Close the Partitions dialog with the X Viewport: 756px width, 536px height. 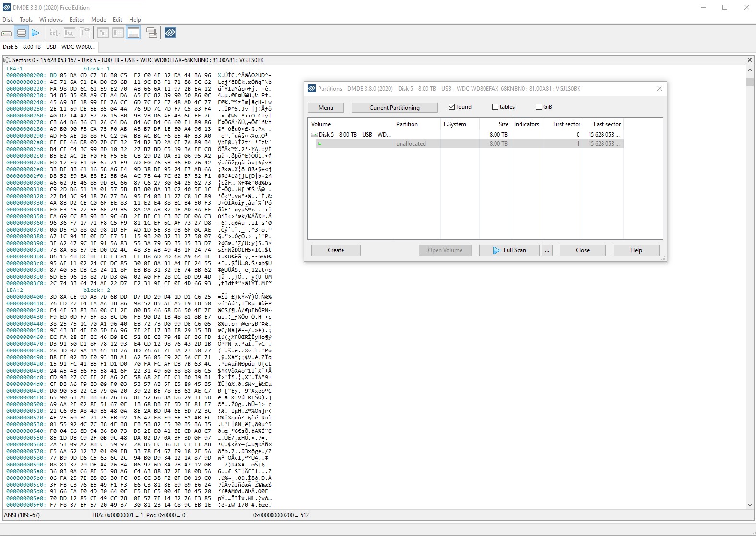659,88
